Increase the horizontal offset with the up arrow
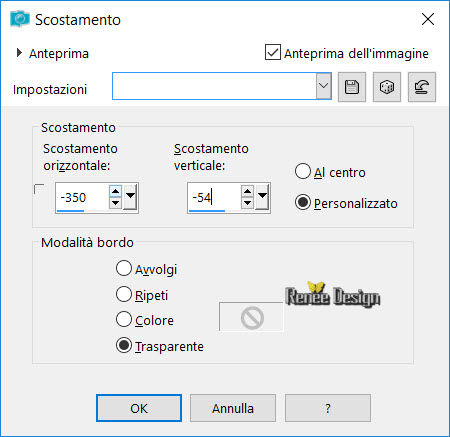The height and width of the screenshot is (437, 450). pos(115,191)
